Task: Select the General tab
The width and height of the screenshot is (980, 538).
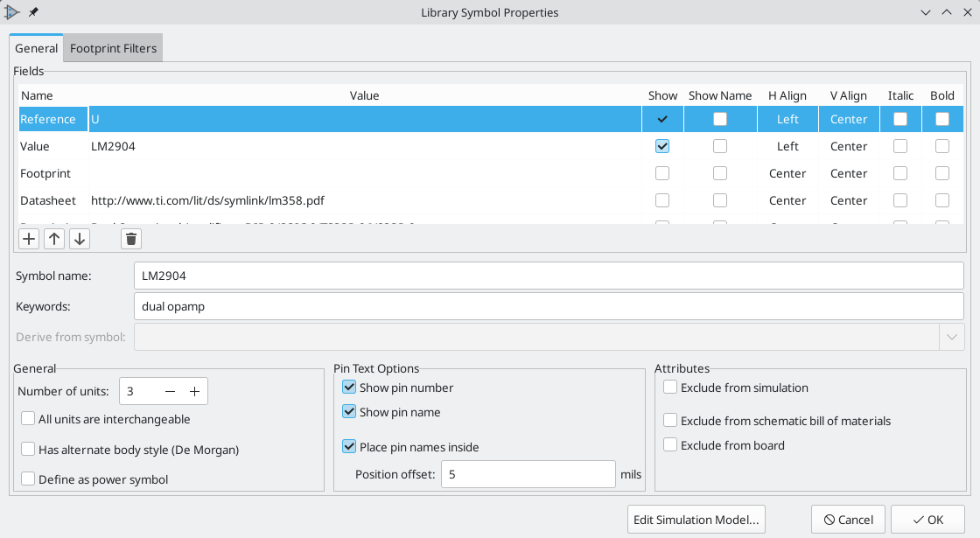Action: coord(36,48)
